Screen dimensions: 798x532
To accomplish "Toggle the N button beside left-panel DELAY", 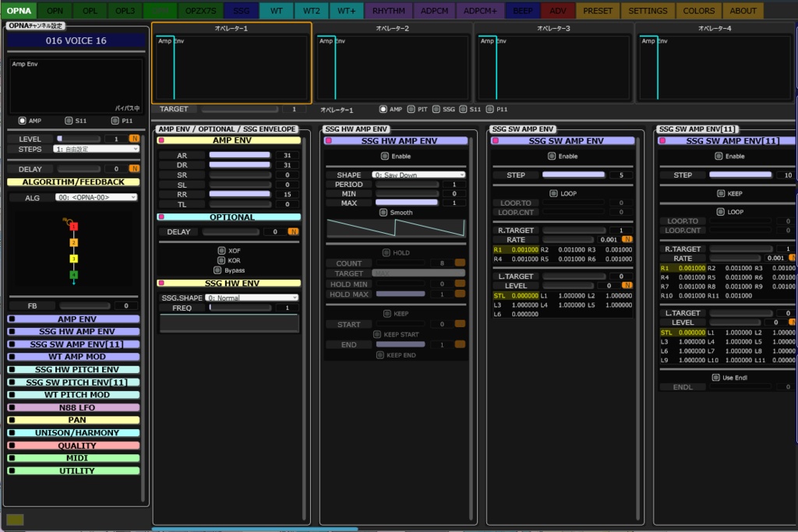I will pos(134,168).
